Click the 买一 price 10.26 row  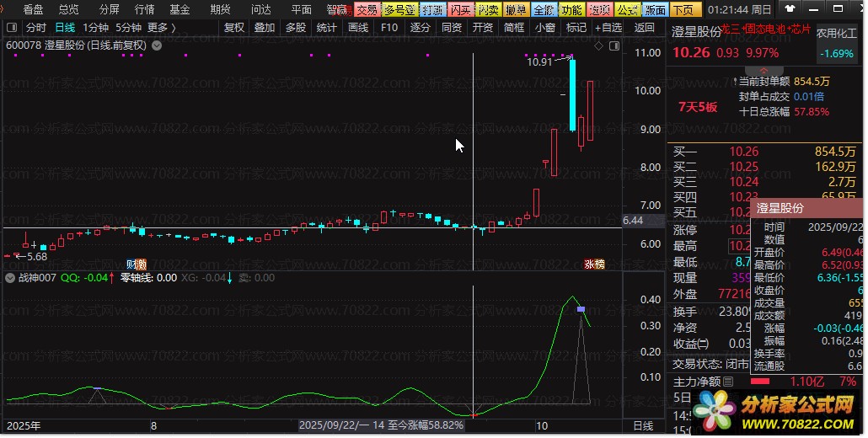tap(764, 152)
